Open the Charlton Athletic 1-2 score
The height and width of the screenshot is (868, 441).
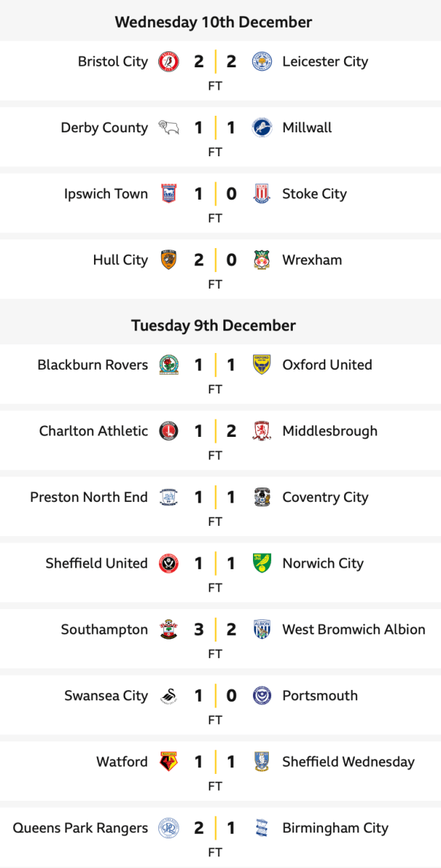215,431
